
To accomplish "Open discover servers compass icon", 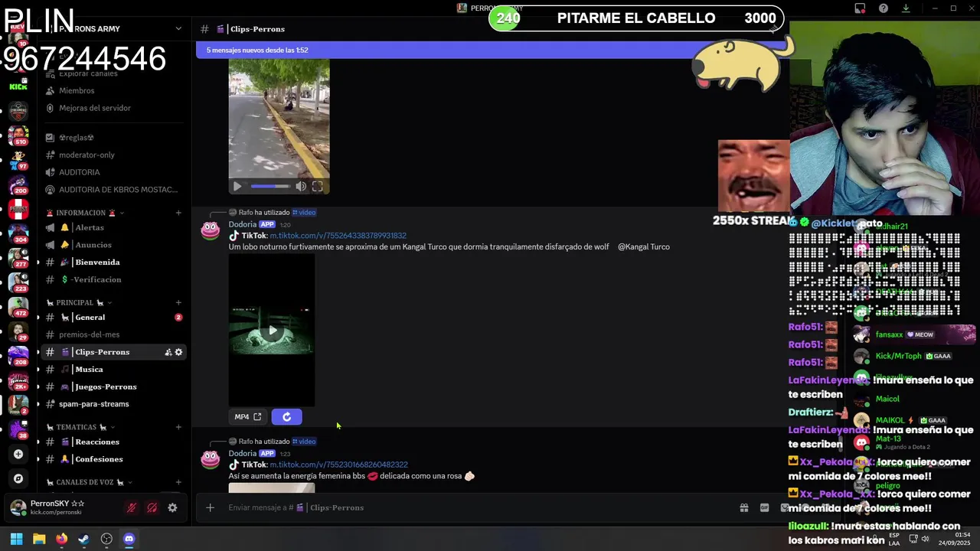I will (x=18, y=478).
